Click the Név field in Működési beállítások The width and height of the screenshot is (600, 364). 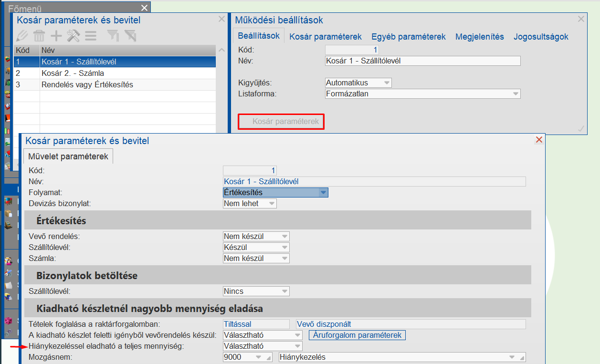pyautogui.click(x=422, y=61)
